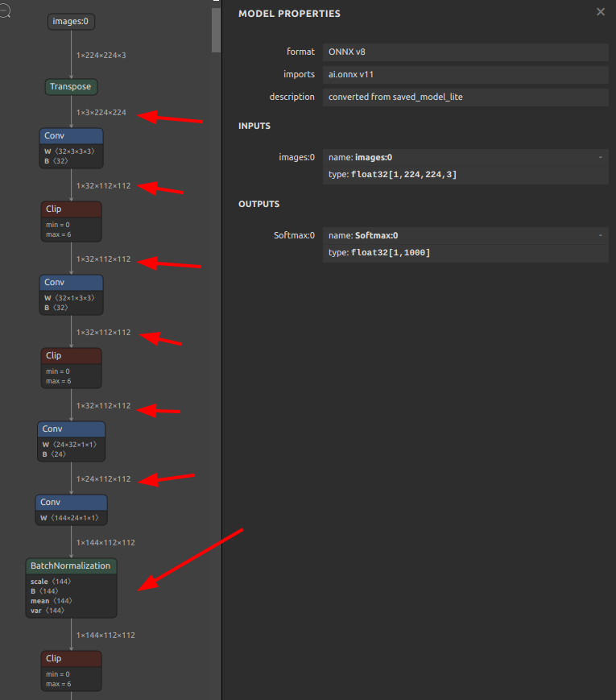Click the imports field showing ai.onnx v11
Screen dimensions: 616x700
(x=465, y=75)
